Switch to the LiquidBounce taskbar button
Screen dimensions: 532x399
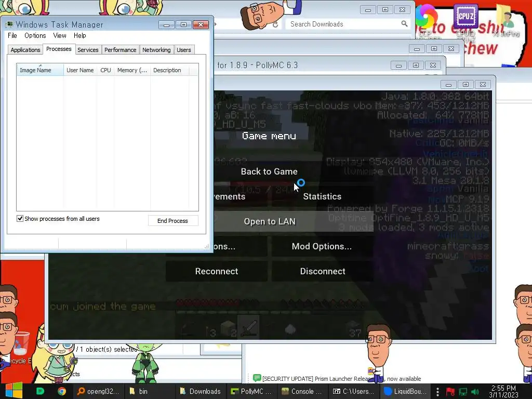pyautogui.click(x=405, y=391)
